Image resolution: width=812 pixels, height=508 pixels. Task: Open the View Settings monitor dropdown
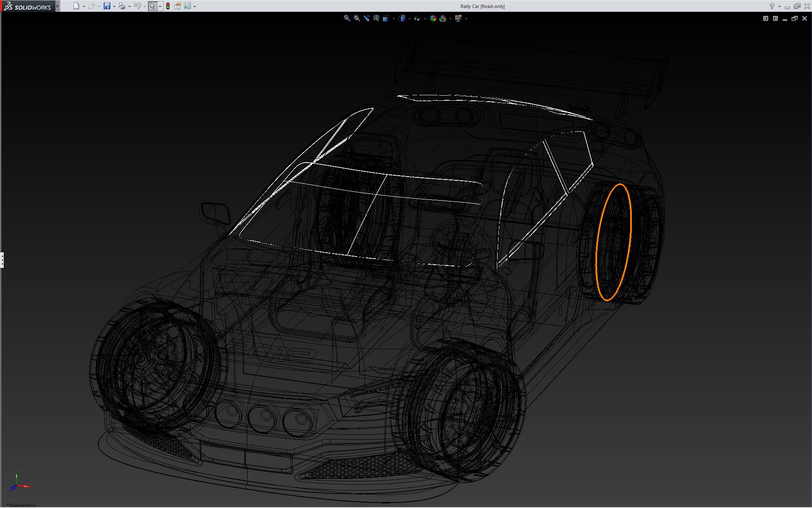(x=458, y=18)
